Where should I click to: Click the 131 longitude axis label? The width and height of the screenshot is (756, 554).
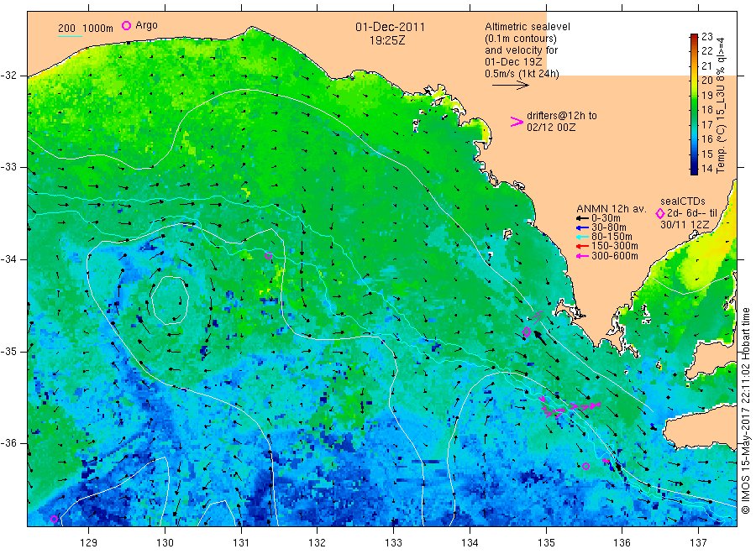(x=241, y=543)
